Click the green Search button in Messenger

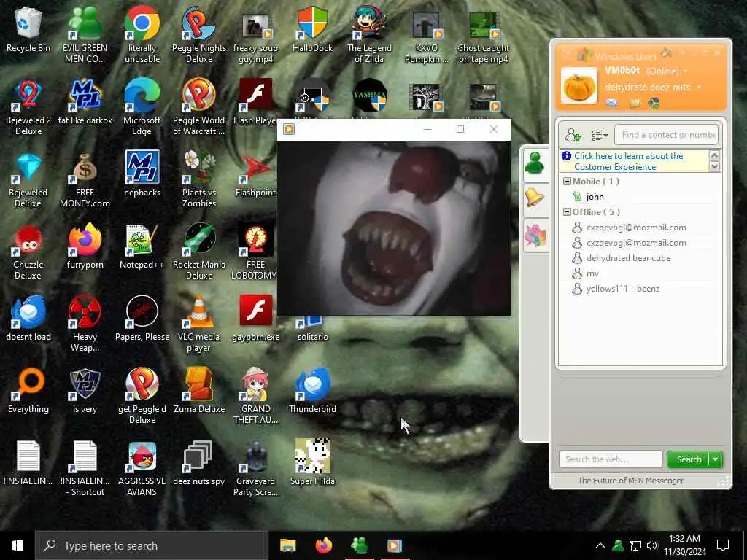point(689,459)
